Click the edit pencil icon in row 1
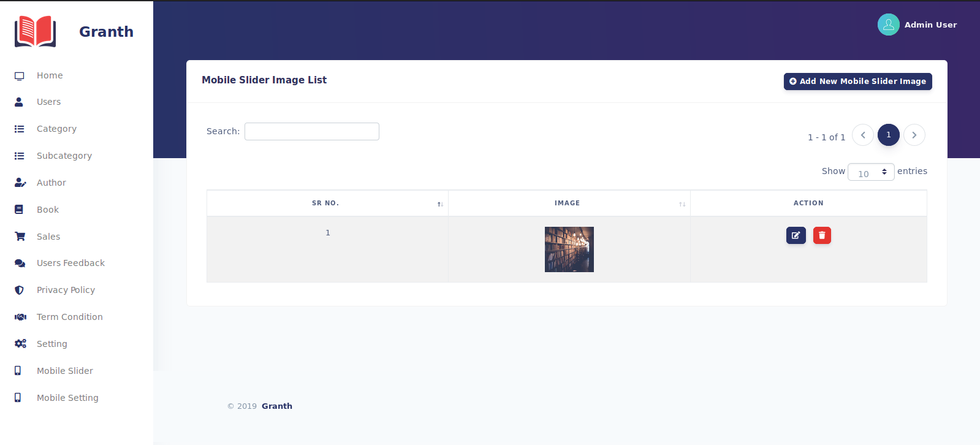 (x=796, y=235)
